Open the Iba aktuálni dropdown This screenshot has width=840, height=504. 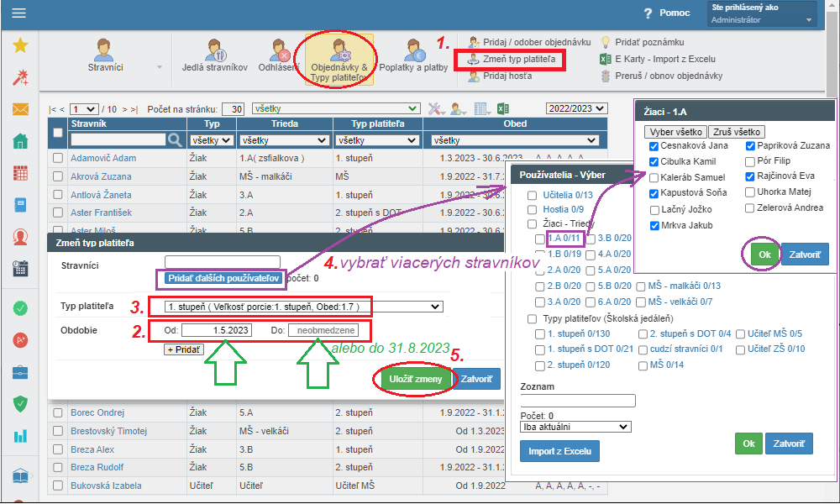point(575,427)
